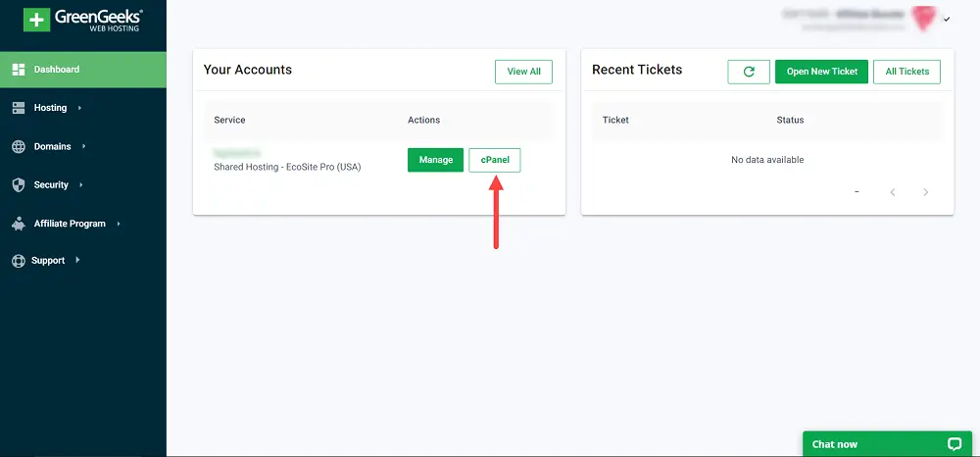Click the Support lifebuoy icon
The image size is (980, 457).
[x=18, y=261]
